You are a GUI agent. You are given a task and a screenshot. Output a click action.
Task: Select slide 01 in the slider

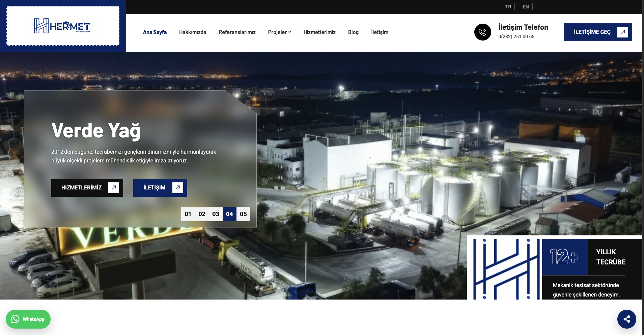click(x=188, y=214)
